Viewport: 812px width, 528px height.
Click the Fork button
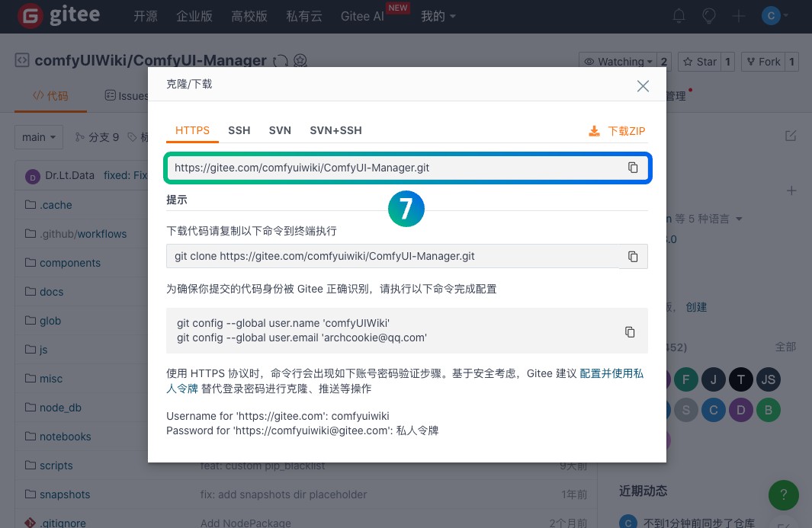763,62
